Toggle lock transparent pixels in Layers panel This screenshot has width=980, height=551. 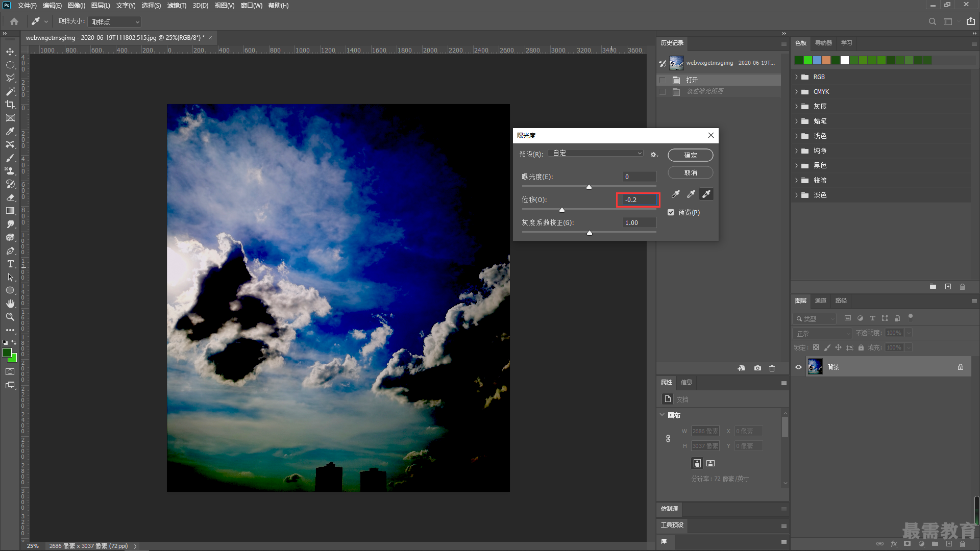point(816,347)
